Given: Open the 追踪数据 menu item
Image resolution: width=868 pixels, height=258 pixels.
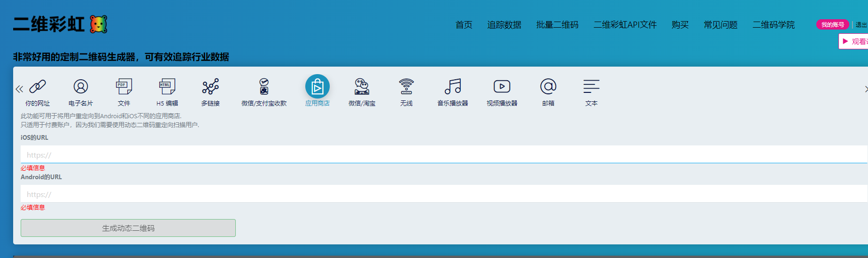Looking at the screenshot, I should 504,25.
